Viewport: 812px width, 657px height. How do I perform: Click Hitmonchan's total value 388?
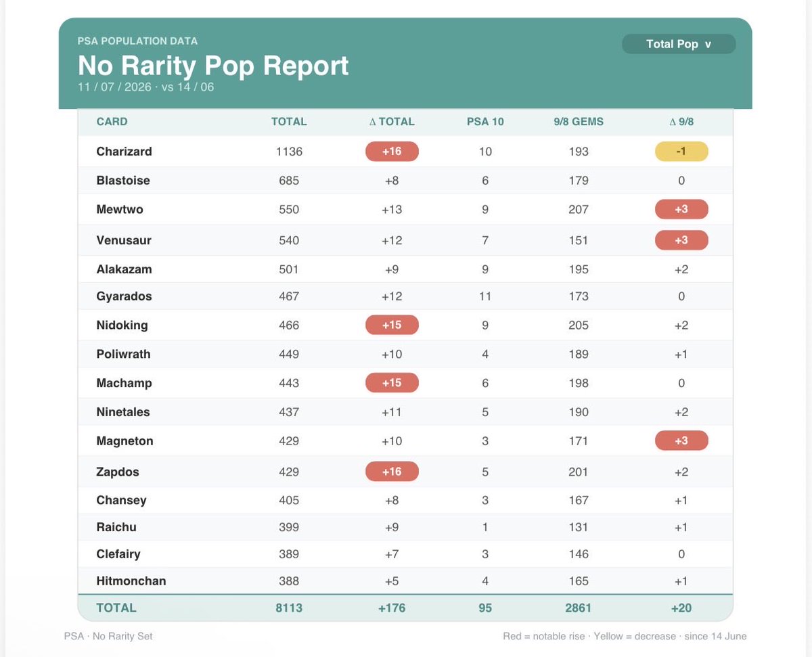(289, 581)
